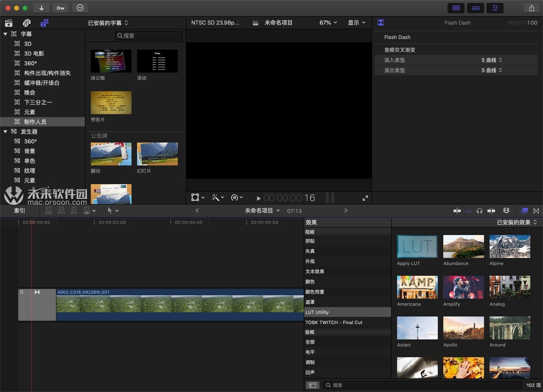This screenshot has width=543, height=392.
Task: Toggle the inspector sliders button
Action: (495, 8)
